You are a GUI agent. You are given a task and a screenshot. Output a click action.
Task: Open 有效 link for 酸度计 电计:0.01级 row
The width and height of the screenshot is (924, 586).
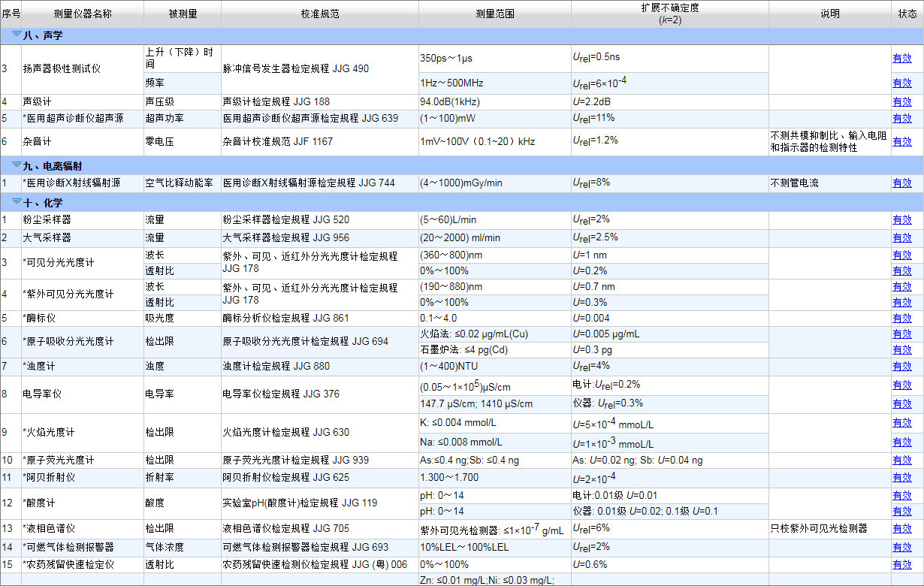click(x=901, y=496)
